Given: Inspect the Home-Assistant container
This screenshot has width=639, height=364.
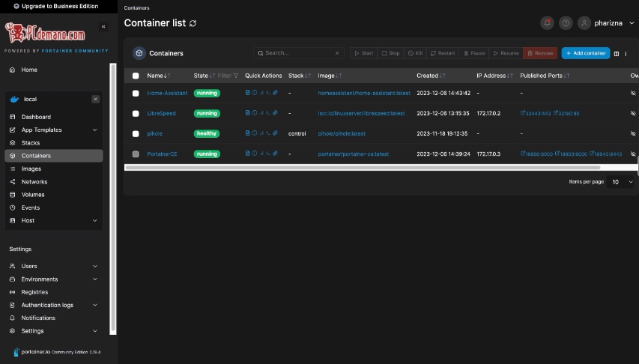Looking at the screenshot, I should tap(254, 93).
